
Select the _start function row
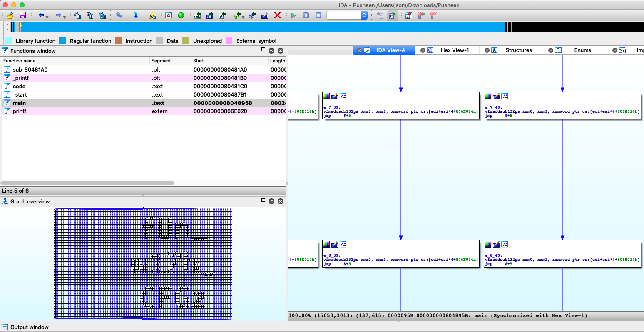pos(144,94)
